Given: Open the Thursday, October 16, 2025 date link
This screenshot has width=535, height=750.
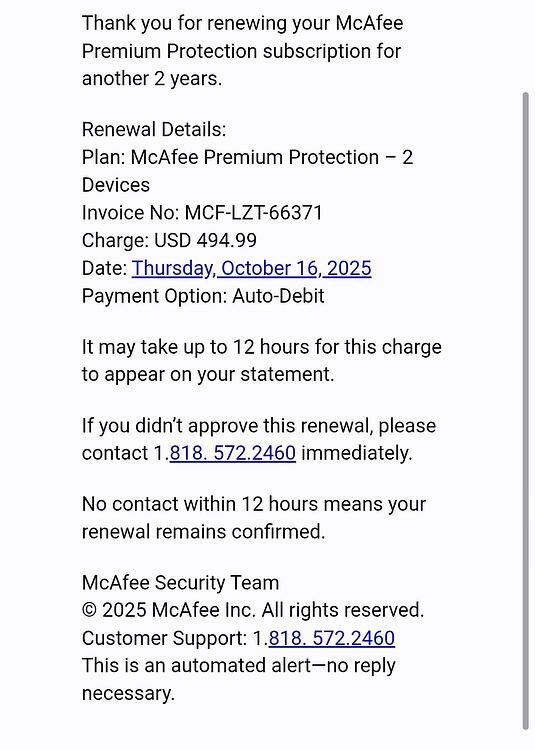Looking at the screenshot, I should tap(251, 268).
